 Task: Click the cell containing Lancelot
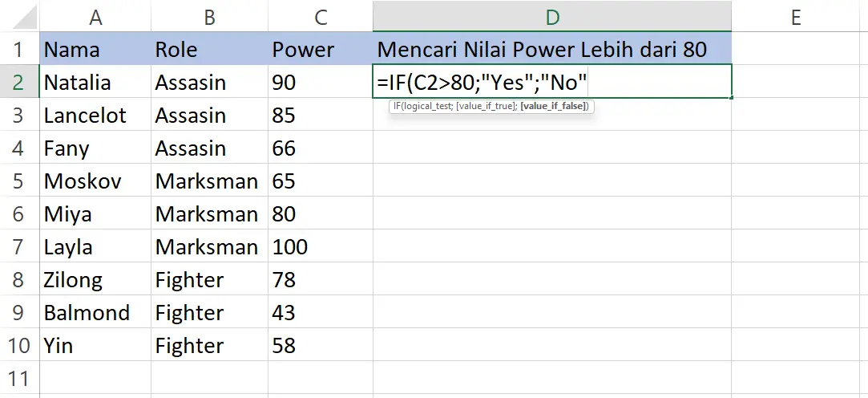click(95, 116)
